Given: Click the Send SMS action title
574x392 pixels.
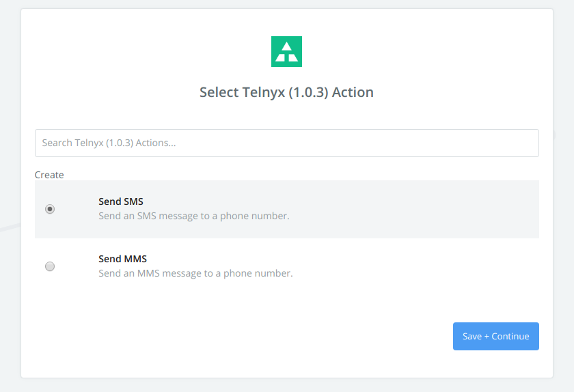Looking at the screenshot, I should point(121,201).
